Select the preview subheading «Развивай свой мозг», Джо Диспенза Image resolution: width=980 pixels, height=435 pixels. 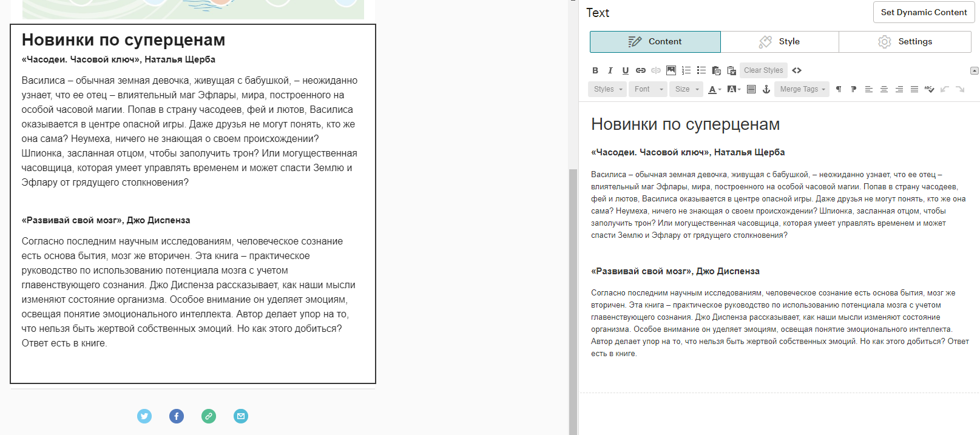106,220
